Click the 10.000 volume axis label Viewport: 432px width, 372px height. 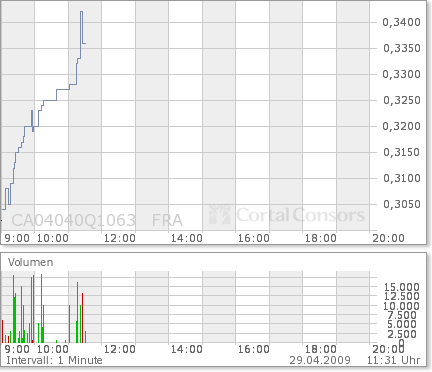(x=402, y=306)
